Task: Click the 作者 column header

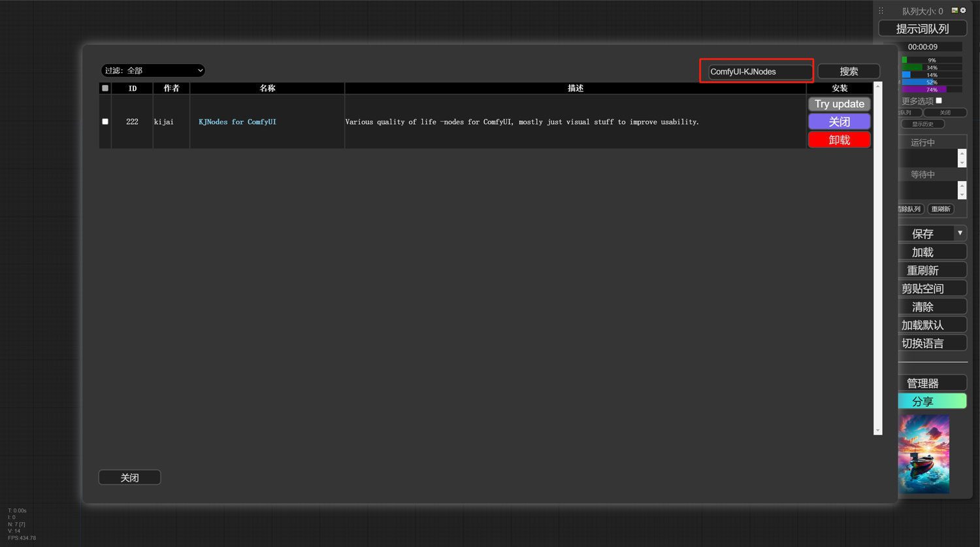Action: click(x=171, y=88)
